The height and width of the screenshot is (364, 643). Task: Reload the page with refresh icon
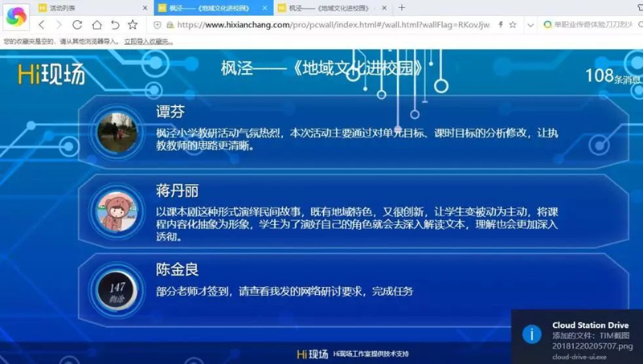point(77,25)
